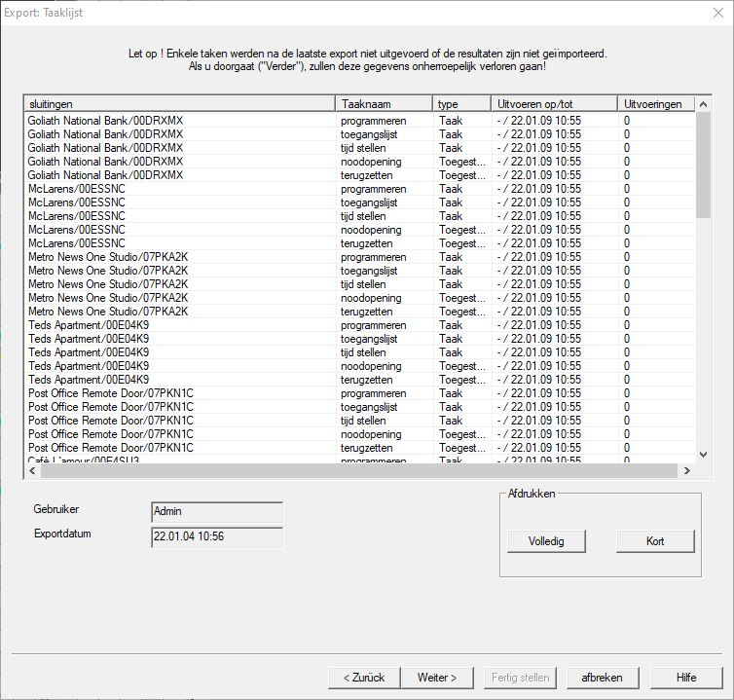734x700 pixels.
Task: Sort list by the type column header
Action: point(462,104)
